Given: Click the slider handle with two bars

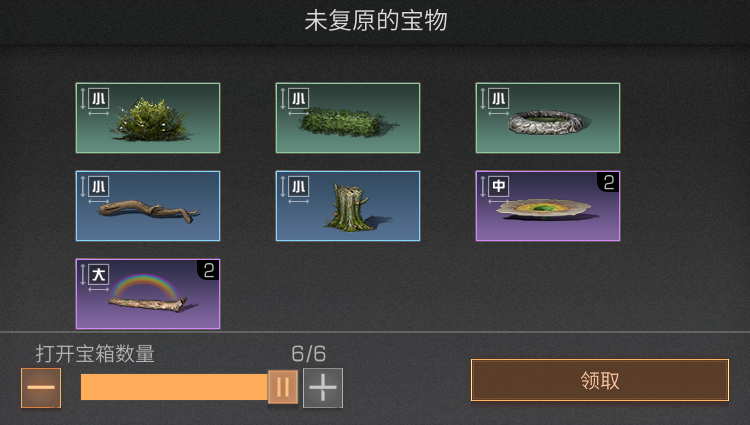Looking at the screenshot, I should (x=283, y=387).
